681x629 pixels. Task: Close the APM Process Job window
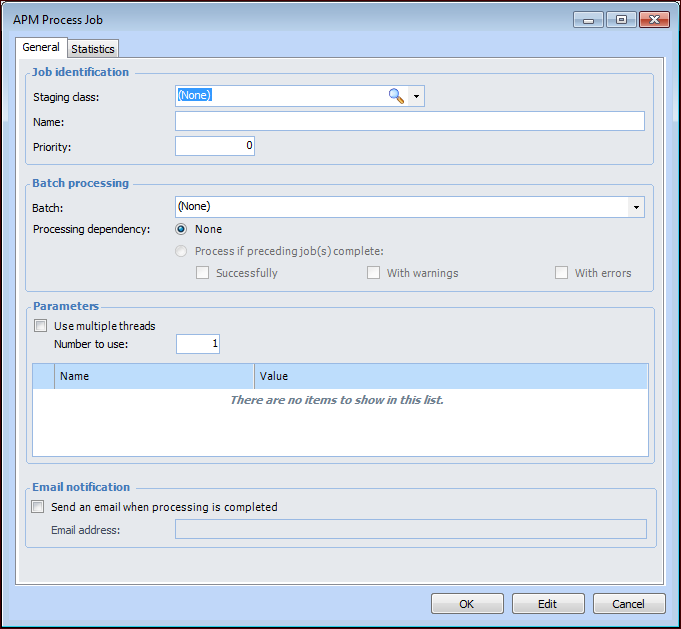655,20
